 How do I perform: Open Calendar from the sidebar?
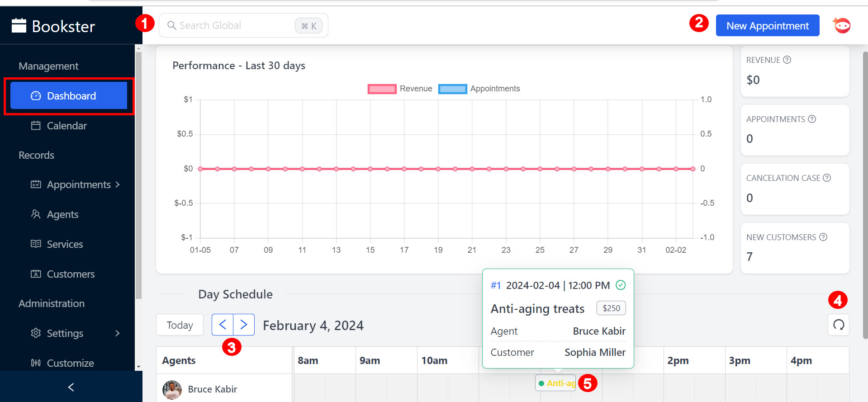pos(66,126)
